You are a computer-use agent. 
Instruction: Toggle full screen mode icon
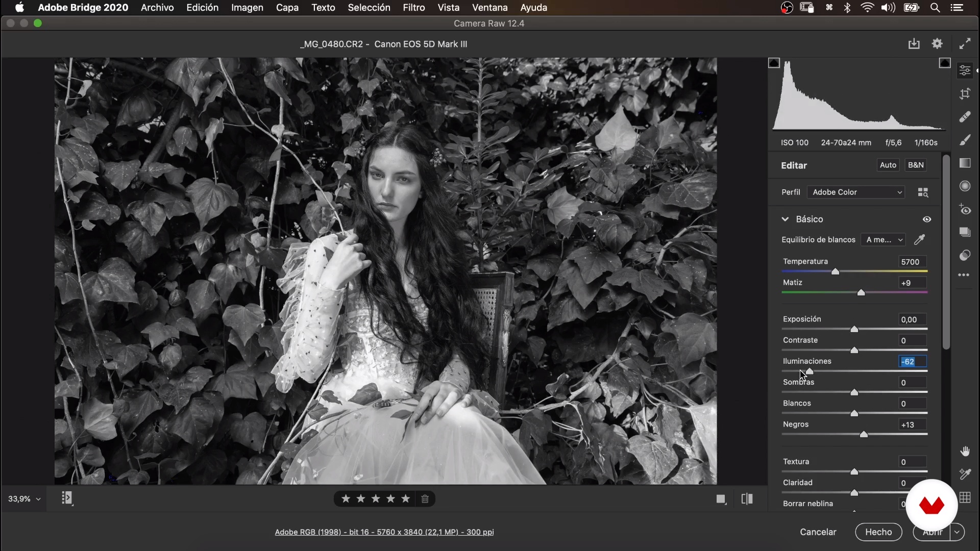click(965, 44)
